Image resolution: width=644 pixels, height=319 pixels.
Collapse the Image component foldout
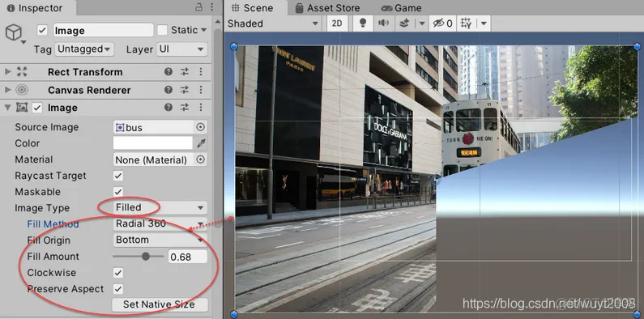pos(7,108)
